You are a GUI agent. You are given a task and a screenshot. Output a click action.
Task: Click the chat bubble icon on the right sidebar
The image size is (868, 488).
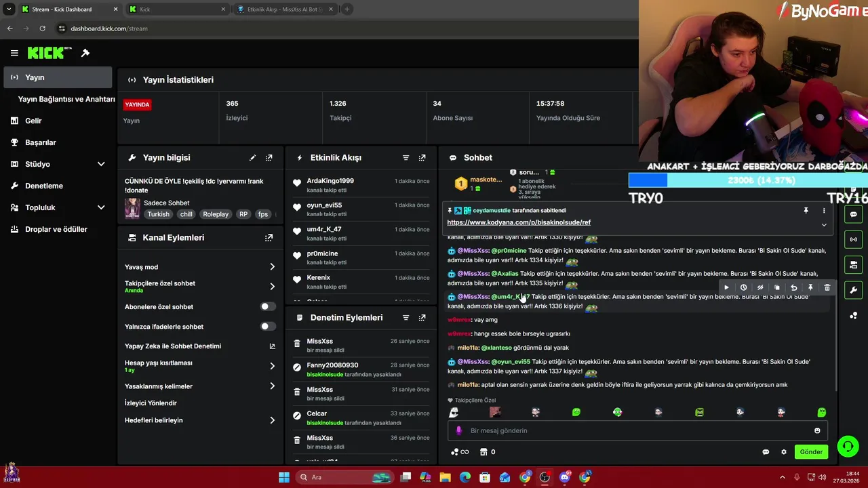tap(853, 214)
